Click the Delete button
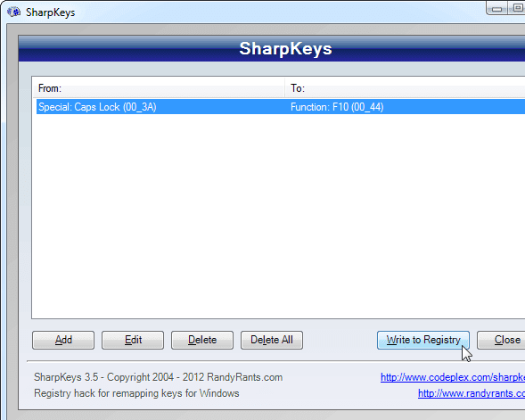Image resolution: width=525 pixels, height=420 pixels. [202, 340]
